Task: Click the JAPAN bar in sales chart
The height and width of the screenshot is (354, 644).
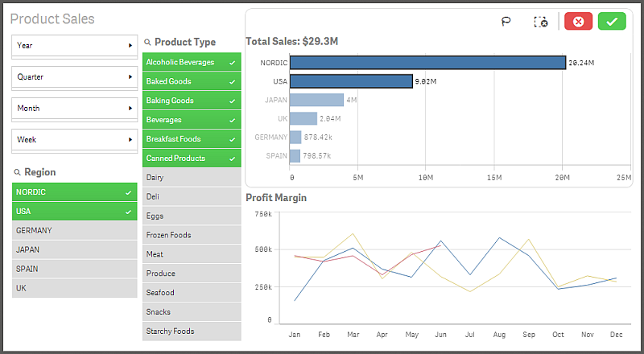Action: 316,100
